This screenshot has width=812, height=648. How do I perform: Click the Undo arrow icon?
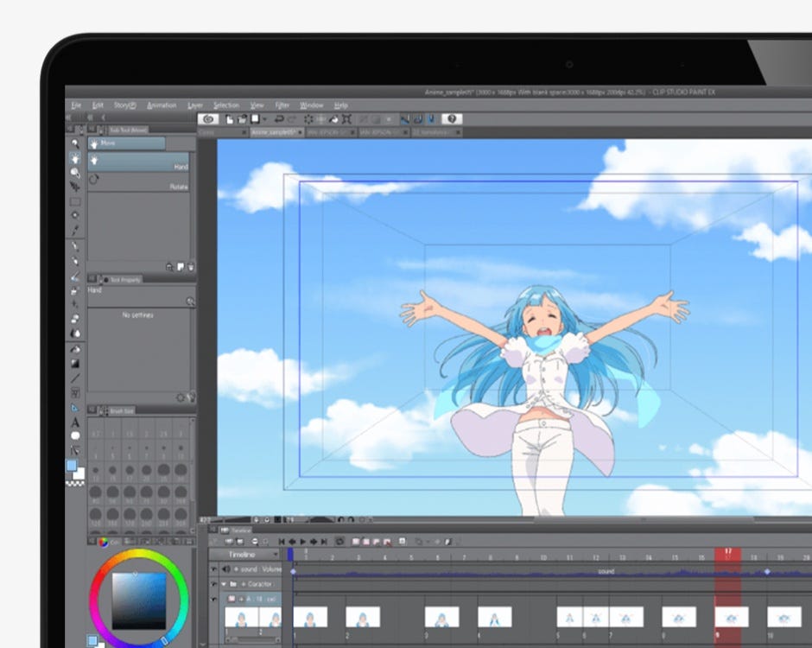(279, 119)
